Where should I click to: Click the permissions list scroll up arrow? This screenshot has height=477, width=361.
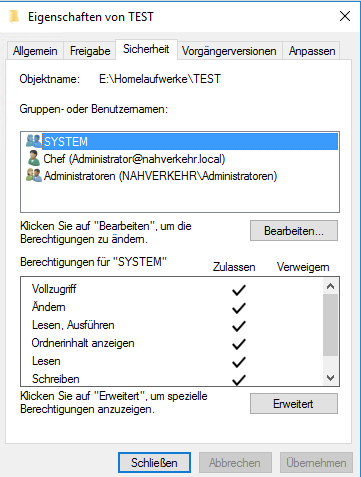click(330, 286)
